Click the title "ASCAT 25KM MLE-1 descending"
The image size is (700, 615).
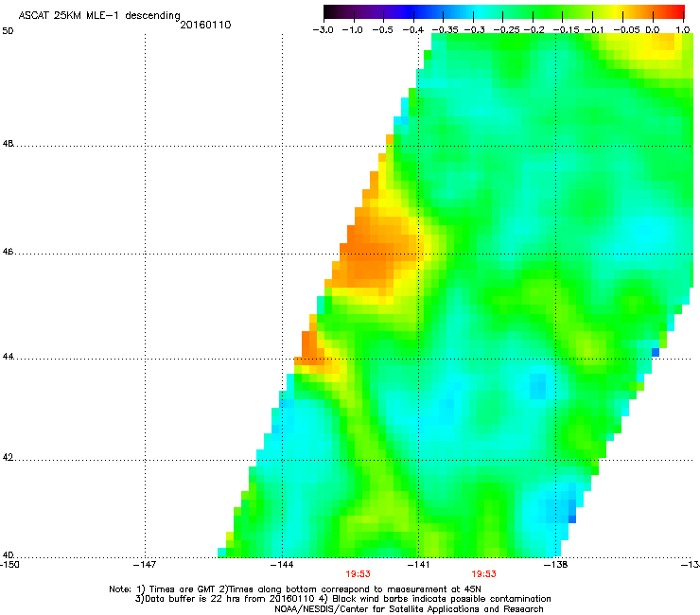tap(99, 16)
